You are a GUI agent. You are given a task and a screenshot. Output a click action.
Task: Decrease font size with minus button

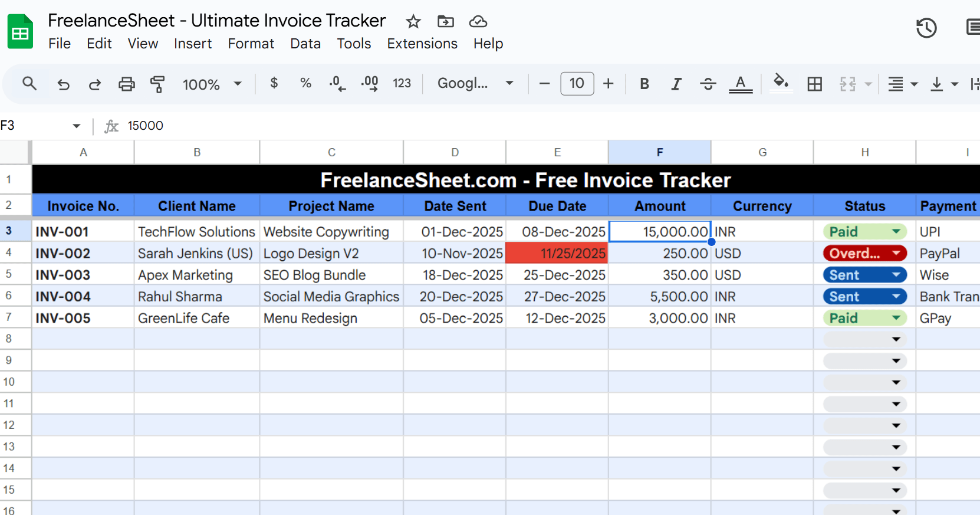click(544, 84)
